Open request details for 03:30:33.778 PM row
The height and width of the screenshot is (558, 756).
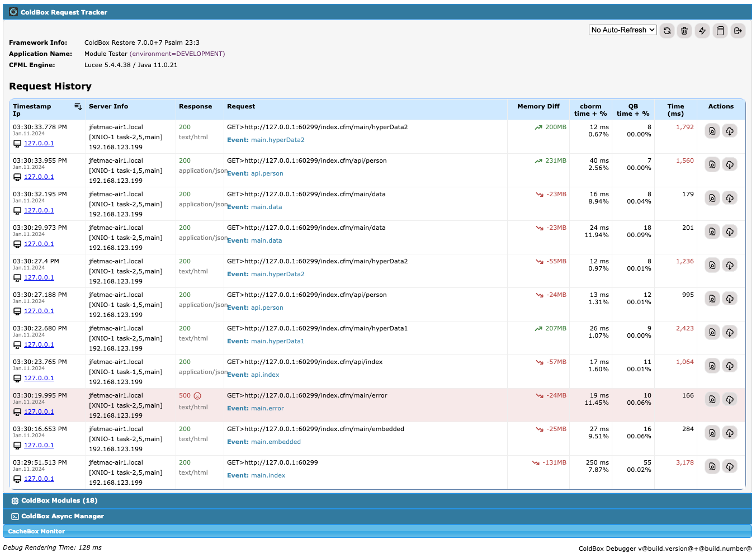712,131
